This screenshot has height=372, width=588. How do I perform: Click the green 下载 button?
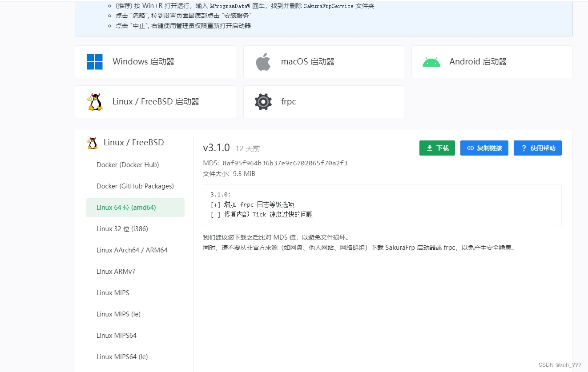coord(437,148)
